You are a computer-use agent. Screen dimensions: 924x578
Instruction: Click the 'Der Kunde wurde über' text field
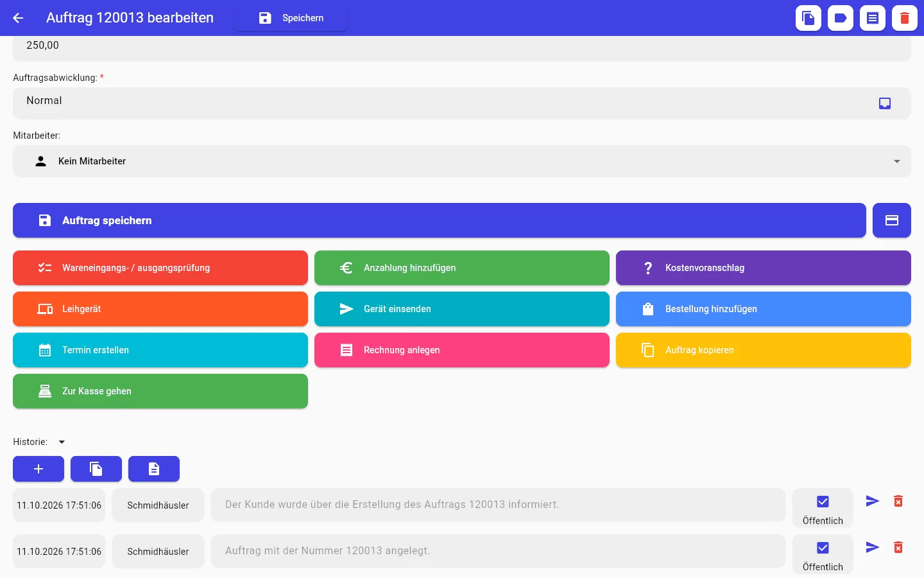498,505
